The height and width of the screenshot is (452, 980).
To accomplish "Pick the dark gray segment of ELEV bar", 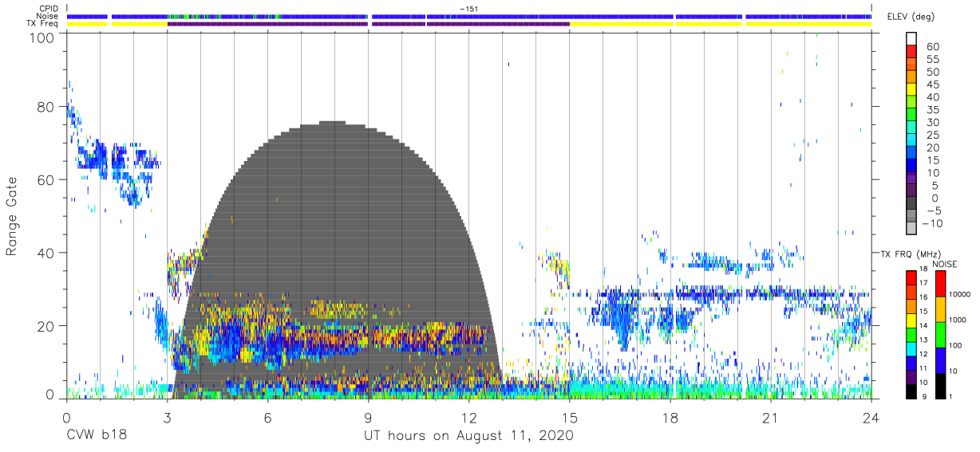I will [x=911, y=204].
